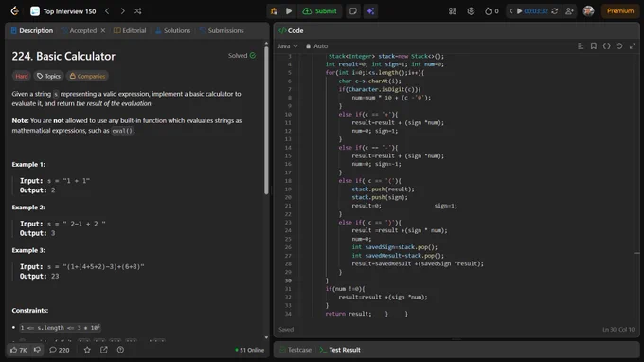Screen dimensions: 644x362
Task: Open the Java language dropdown
Action: pyautogui.click(x=288, y=46)
